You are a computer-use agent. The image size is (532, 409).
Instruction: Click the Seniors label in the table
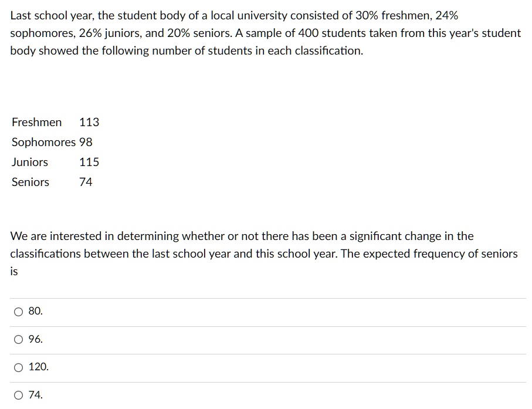click(x=29, y=182)
